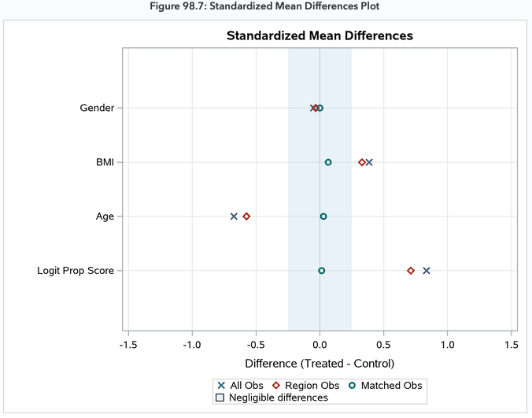Click the Age All Obs X marker
Viewport: 532px width, 418px height.
pos(234,216)
